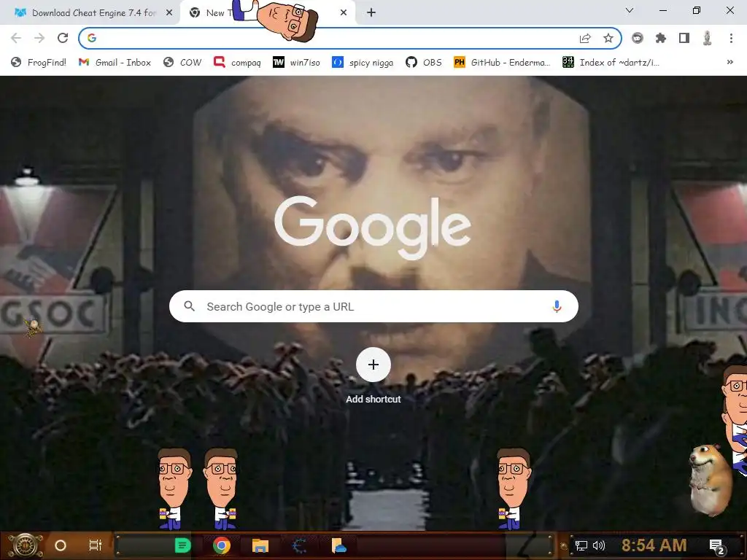Viewport: 747px width, 560px height.
Task: Open the Gmail - Inbox bookmark
Action: pos(115,63)
